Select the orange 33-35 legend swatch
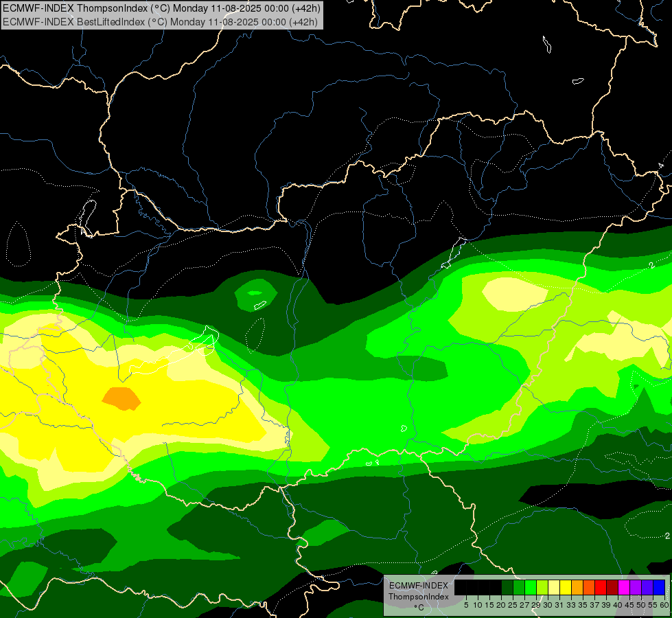The image size is (672, 618). (577, 587)
